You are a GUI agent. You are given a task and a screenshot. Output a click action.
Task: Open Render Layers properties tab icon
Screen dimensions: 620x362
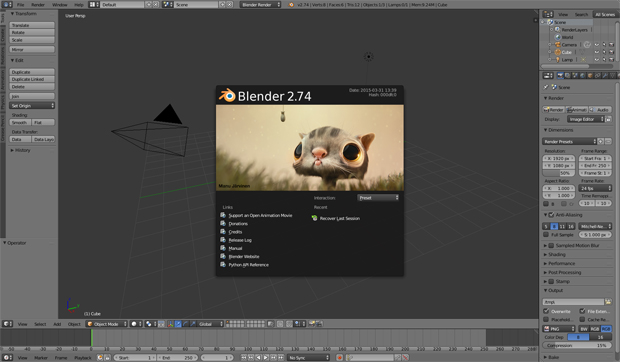(568, 75)
